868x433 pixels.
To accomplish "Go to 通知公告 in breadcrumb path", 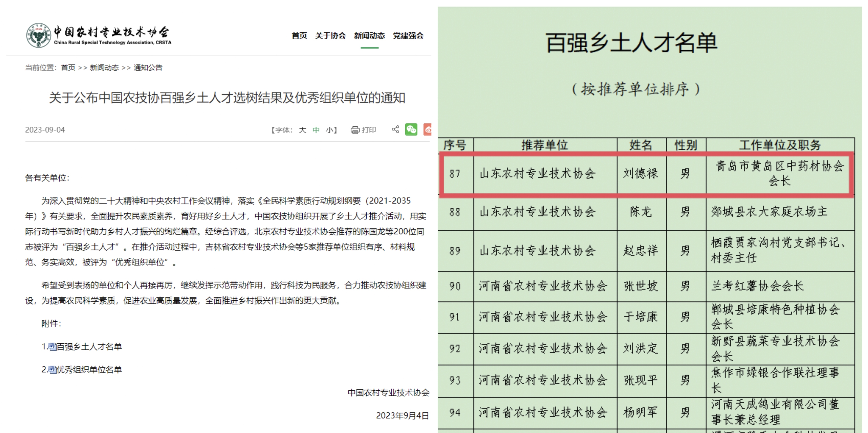I will pos(148,68).
